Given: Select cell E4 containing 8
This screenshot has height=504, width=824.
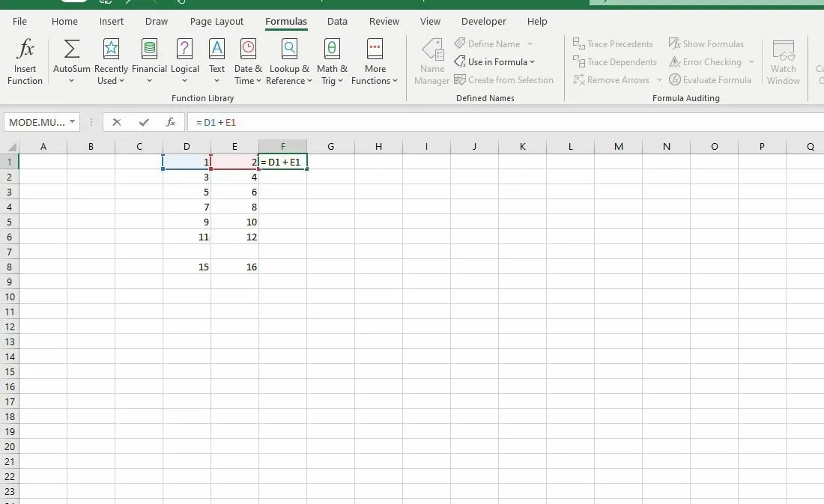Looking at the screenshot, I should pos(235,207).
